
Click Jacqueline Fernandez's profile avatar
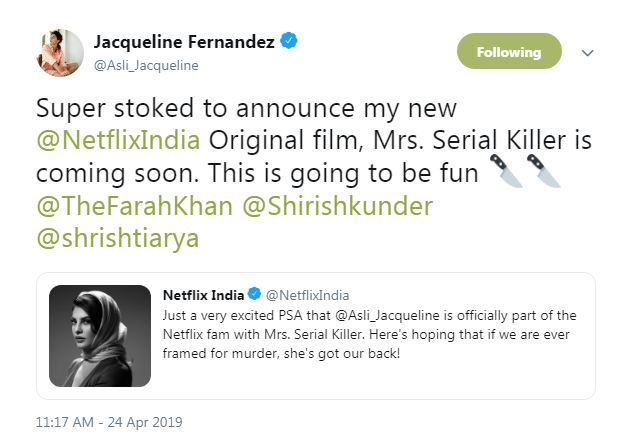coord(59,53)
